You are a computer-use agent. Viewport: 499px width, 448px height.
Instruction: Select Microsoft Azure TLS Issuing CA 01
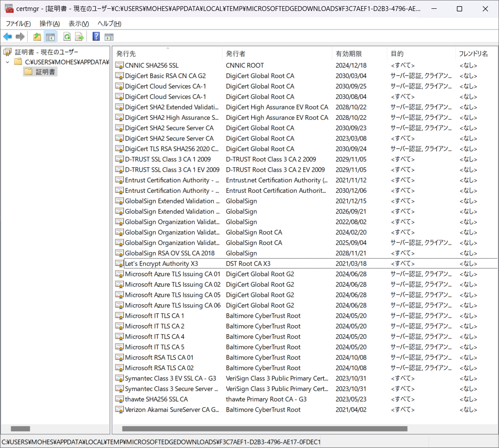pyautogui.click(x=305, y=274)
